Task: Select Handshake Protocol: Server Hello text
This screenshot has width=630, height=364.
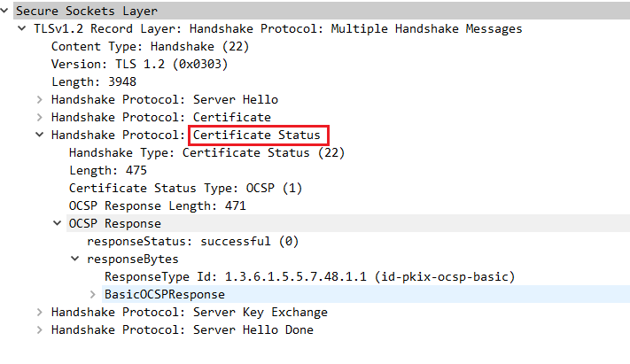Action: [165, 99]
